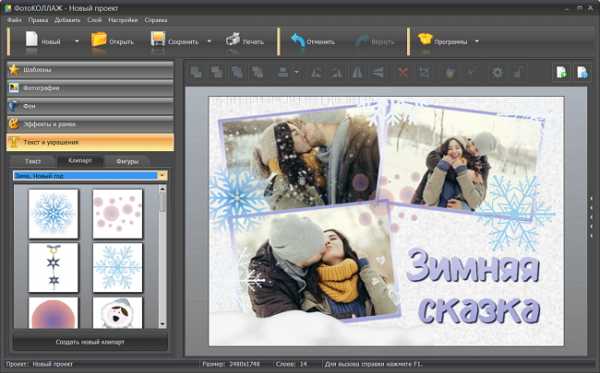Click the Печать printer icon
Viewport: 600px width, 373px height.
pyautogui.click(x=233, y=40)
